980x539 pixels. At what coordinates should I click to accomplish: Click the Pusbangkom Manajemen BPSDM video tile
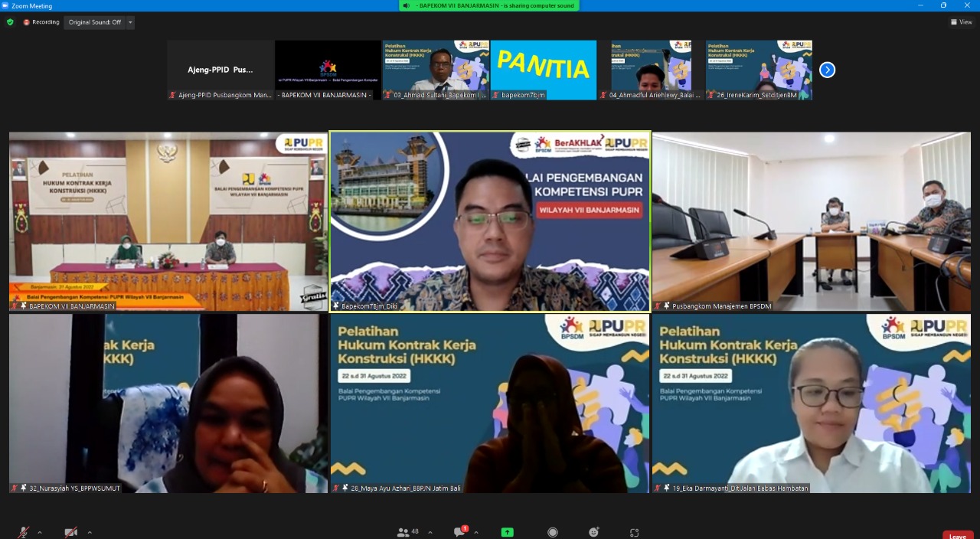[x=812, y=221]
